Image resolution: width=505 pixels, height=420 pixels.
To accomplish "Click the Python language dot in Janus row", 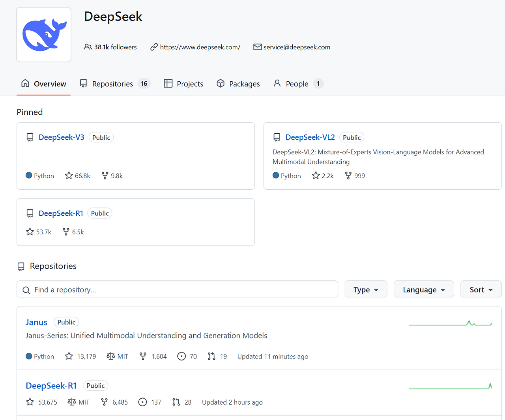I will coord(29,356).
